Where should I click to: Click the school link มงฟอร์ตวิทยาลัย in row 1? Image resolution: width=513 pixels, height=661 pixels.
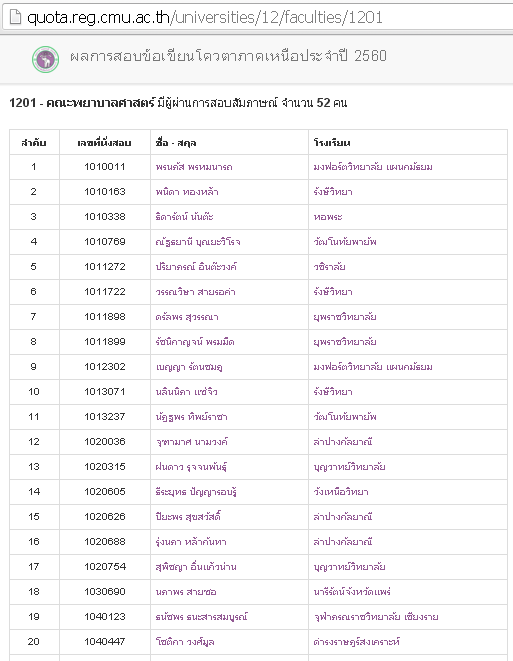point(373,167)
